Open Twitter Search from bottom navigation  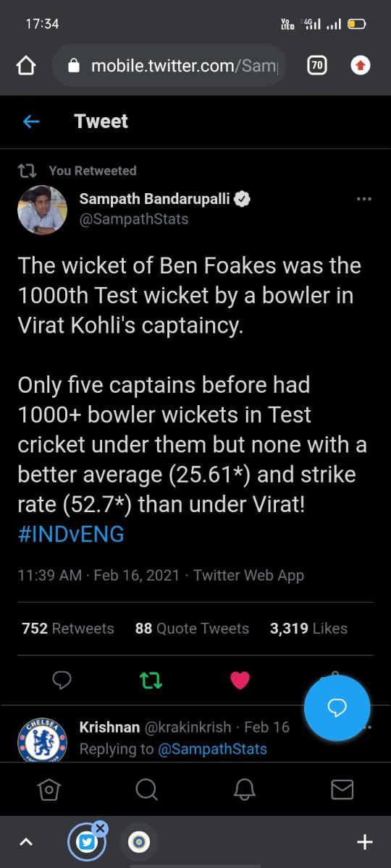(146, 790)
